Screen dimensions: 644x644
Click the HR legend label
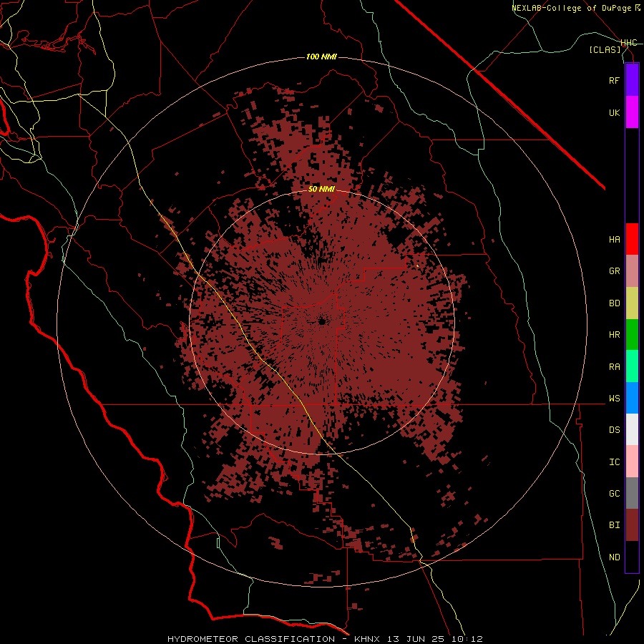tap(615, 335)
